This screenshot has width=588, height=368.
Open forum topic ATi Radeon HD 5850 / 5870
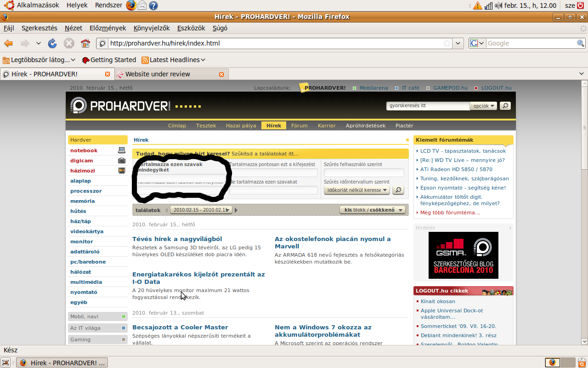click(x=456, y=169)
